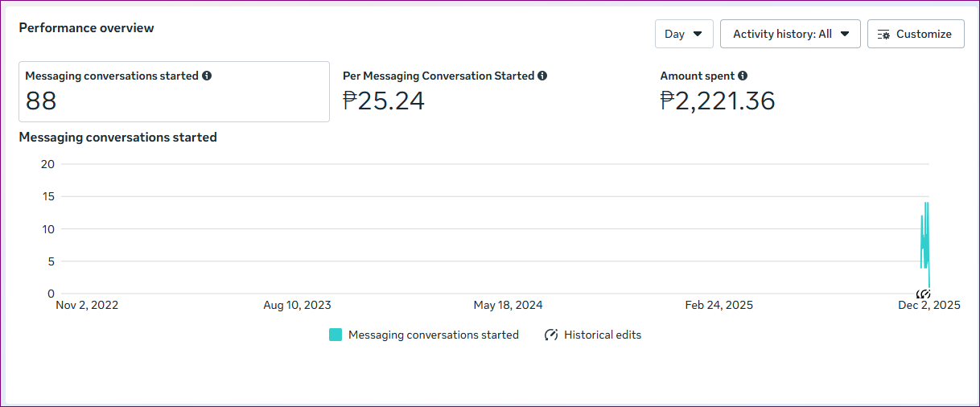
Task: Click info icon beside Messaging conversations started
Action: (207, 76)
